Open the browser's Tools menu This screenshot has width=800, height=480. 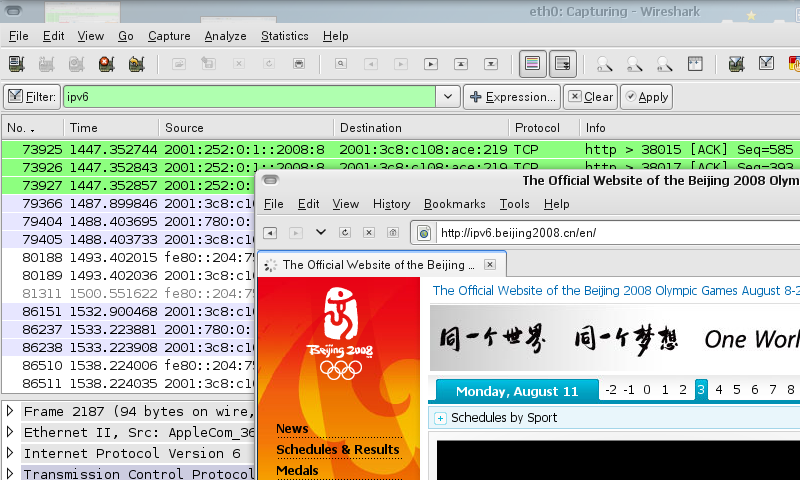point(514,204)
